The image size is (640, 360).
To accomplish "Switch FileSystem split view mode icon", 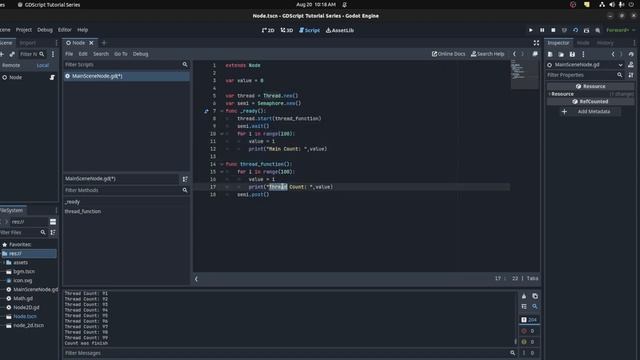I will [53, 222].
